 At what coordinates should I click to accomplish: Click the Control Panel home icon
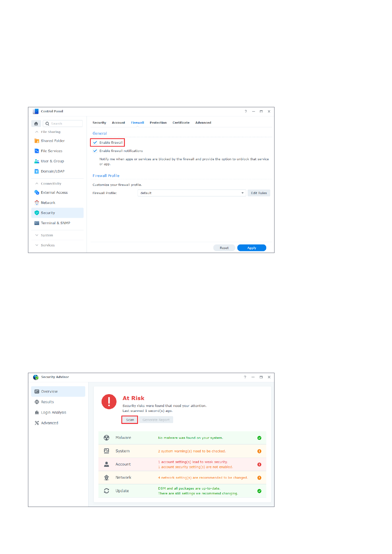point(36,124)
